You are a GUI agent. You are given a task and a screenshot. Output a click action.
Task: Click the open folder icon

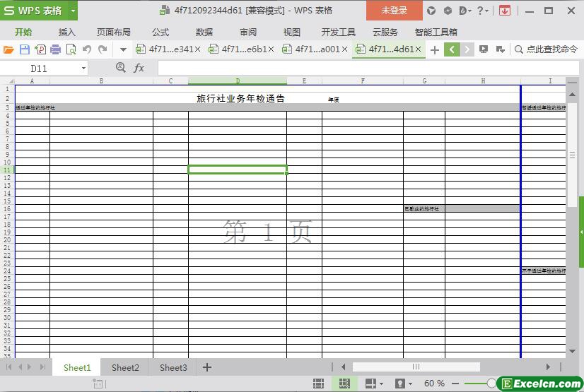pyautogui.click(x=8, y=49)
